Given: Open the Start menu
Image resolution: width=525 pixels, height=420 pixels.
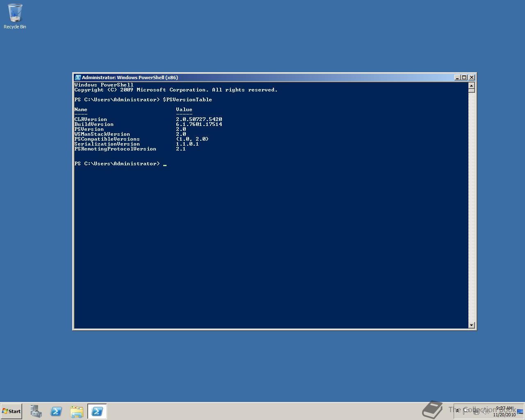Looking at the screenshot, I should pyautogui.click(x=11, y=411).
